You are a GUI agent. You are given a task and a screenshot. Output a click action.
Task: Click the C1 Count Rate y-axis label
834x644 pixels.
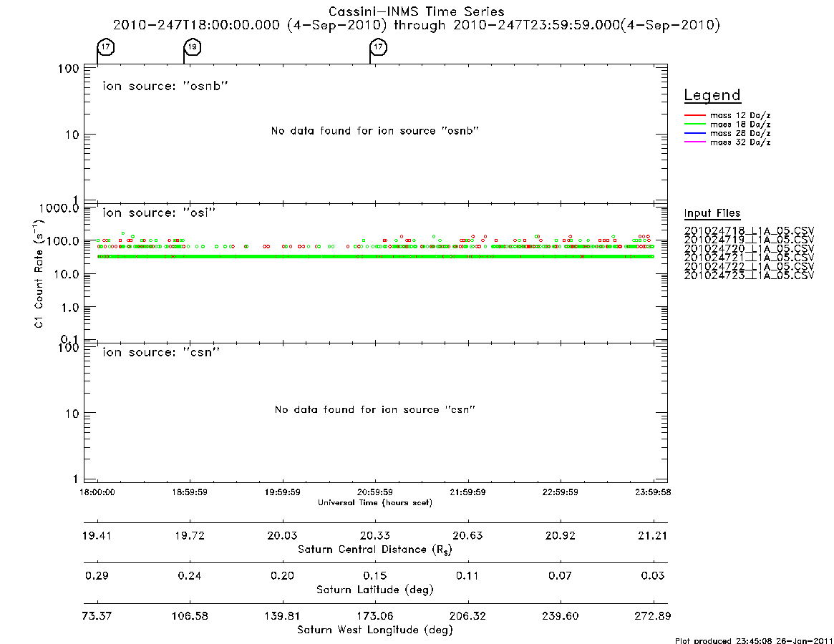[x=39, y=274]
